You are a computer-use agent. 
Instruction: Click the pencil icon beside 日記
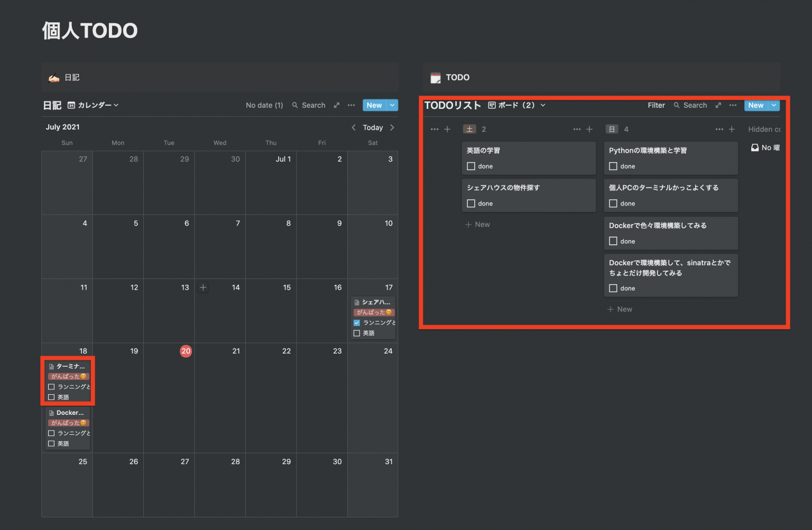click(x=53, y=77)
